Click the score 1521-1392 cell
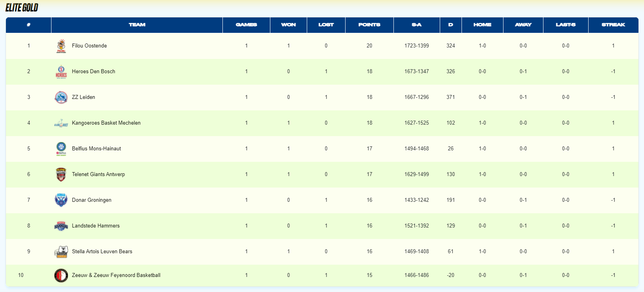Viewport: 644px width, 292px height. (417, 226)
